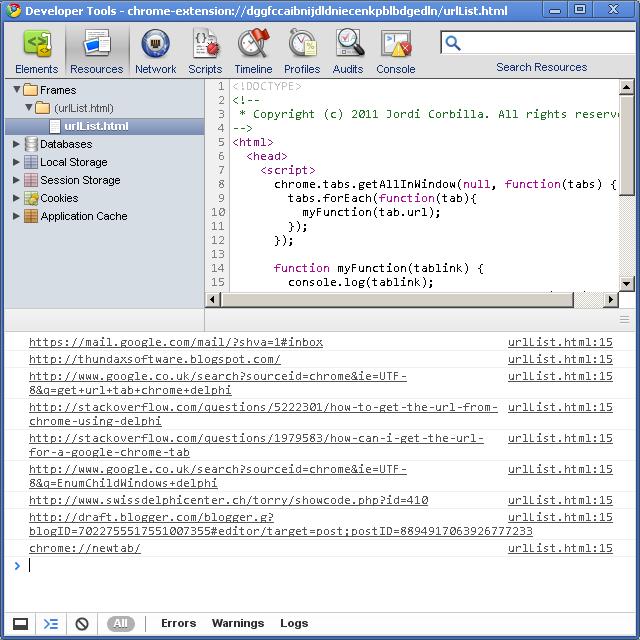
Task: Open the Profiles panel icon
Action: [x=302, y=43]
